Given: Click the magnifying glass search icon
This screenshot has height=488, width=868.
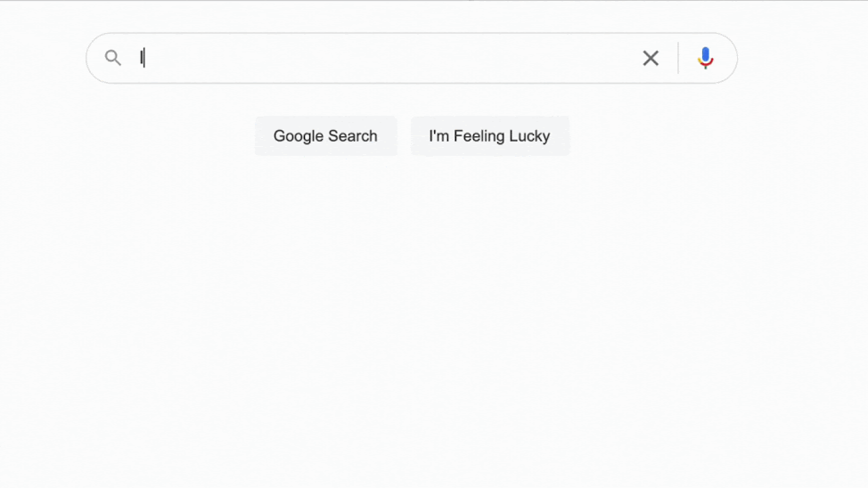Looking at the screenshot, I should coord(113,59).
